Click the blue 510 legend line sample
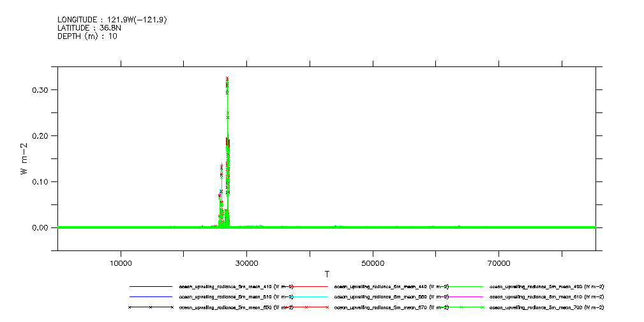 click(151, 297)
